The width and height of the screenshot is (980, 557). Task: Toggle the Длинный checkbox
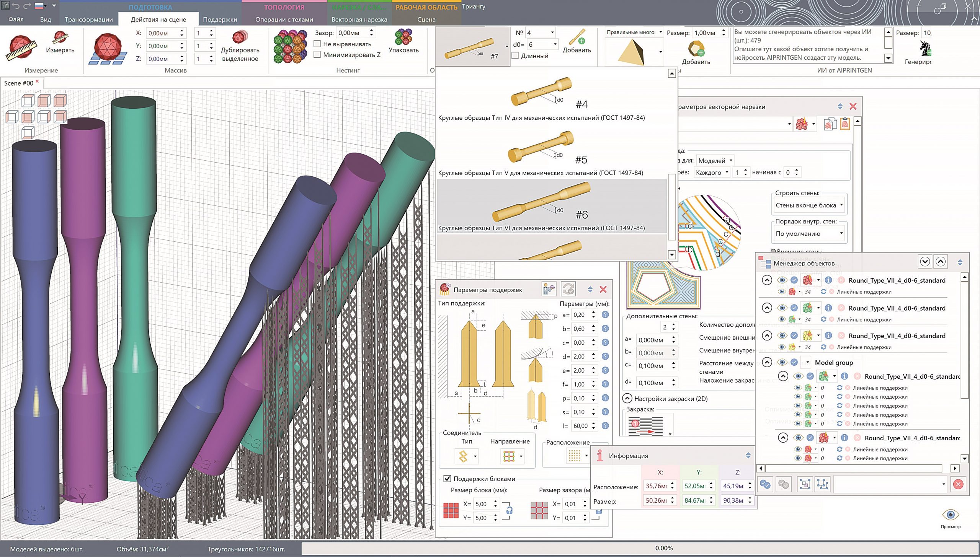(515, 56)
